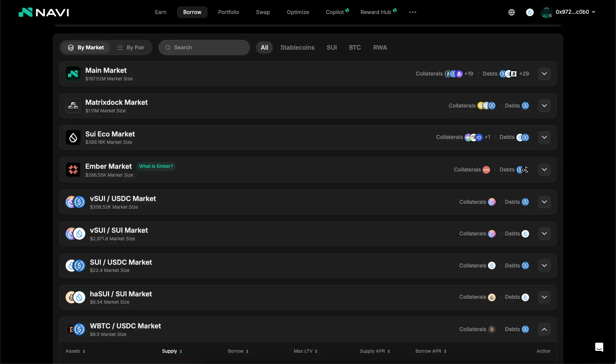
Task: Click the vSUI / SUI Market token icons
Action: [x=75, y=234]
